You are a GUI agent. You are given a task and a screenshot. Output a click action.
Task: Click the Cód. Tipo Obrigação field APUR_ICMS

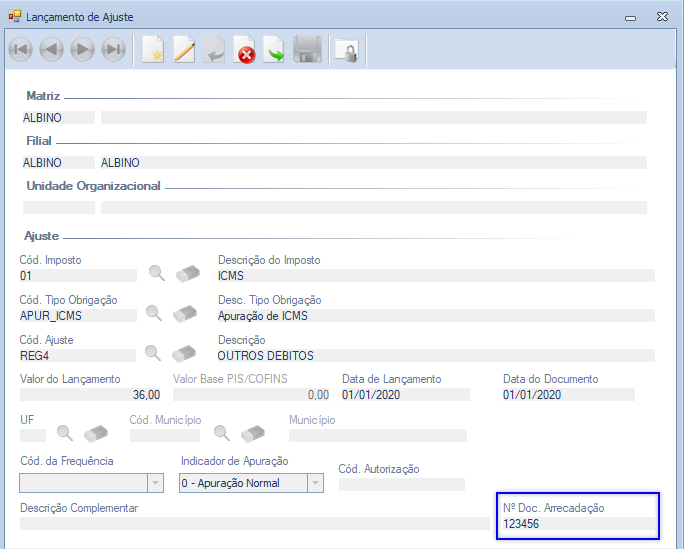pos(78,316)
